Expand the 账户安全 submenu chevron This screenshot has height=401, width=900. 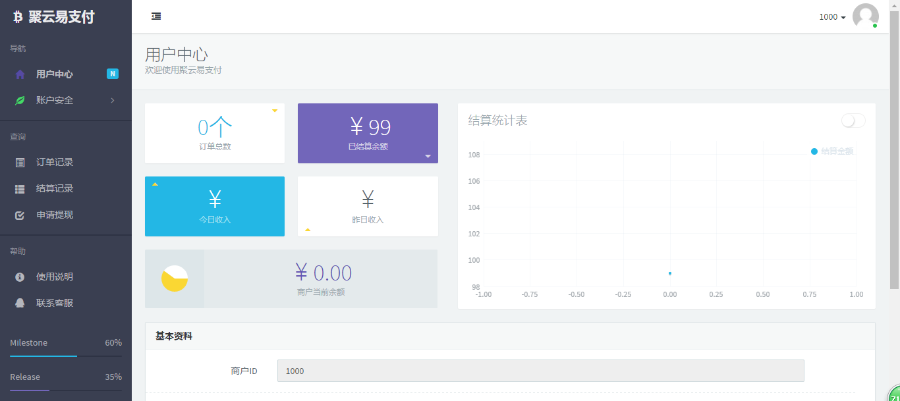[x=112, y=100]
